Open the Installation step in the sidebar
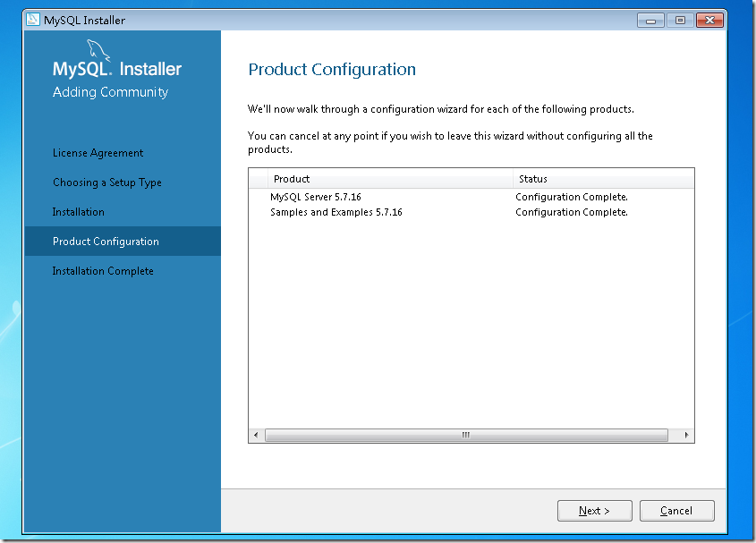The width and height of the screenshot is (756, 543). [78, 212]
